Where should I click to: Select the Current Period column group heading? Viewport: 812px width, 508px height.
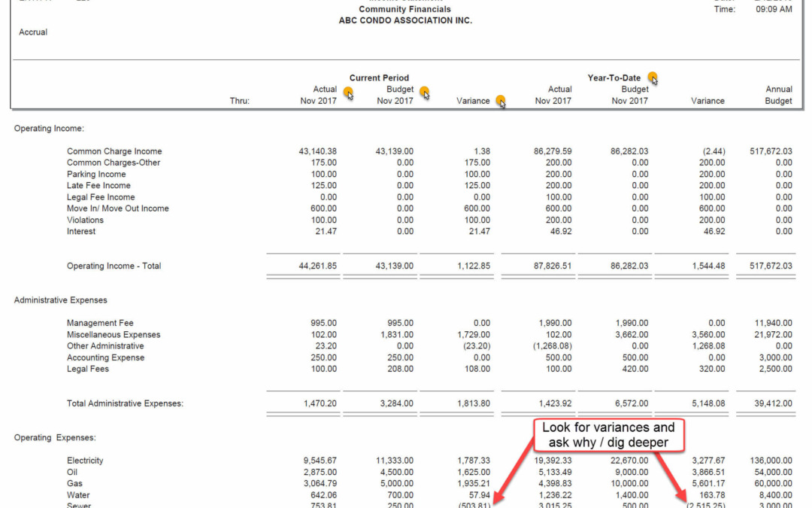[379, 78]
